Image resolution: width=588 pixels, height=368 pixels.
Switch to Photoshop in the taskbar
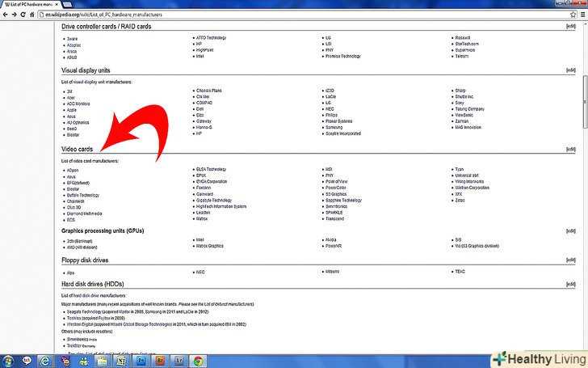[x=141, y=362]
